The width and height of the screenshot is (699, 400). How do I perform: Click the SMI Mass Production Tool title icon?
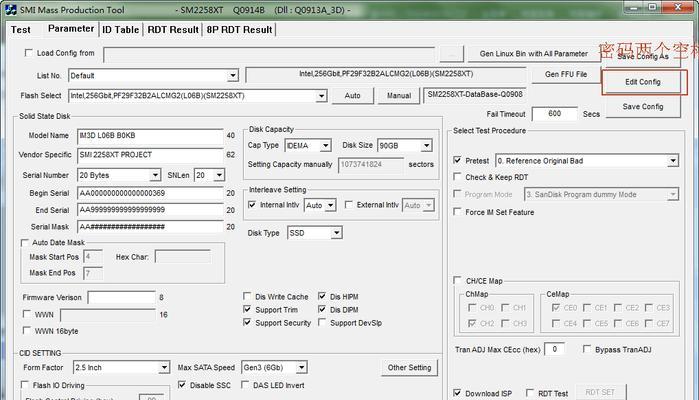[11, 9]
